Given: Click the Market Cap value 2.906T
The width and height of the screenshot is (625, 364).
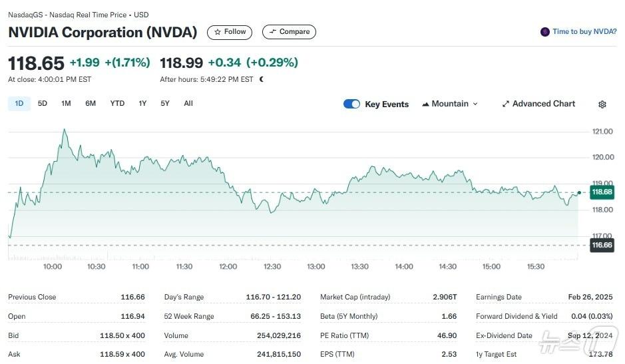Looking at the screenshot, I should [445, 297].
